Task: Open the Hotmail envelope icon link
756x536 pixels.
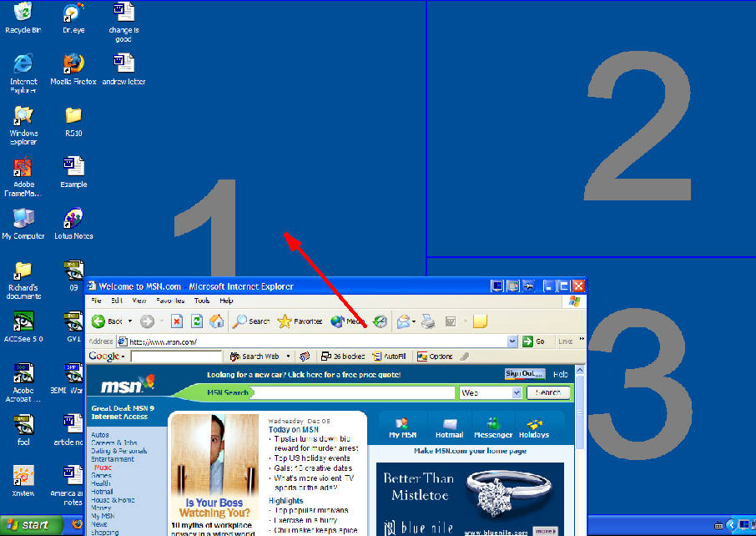Action: (x=450, y=428)
